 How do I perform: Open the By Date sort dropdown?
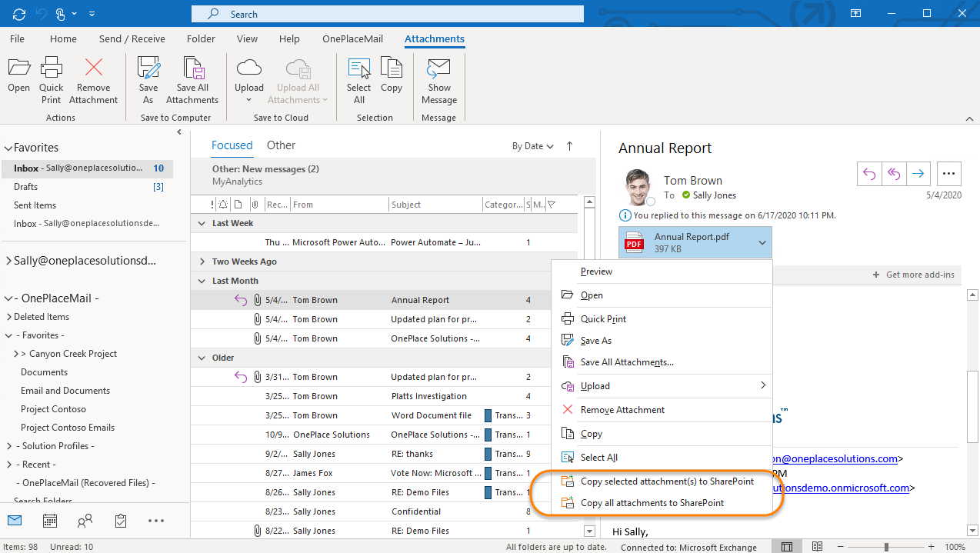(532, 146)
